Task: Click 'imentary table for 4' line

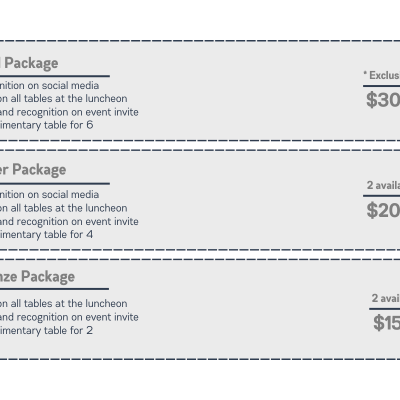Action: [x=47, y=235]
